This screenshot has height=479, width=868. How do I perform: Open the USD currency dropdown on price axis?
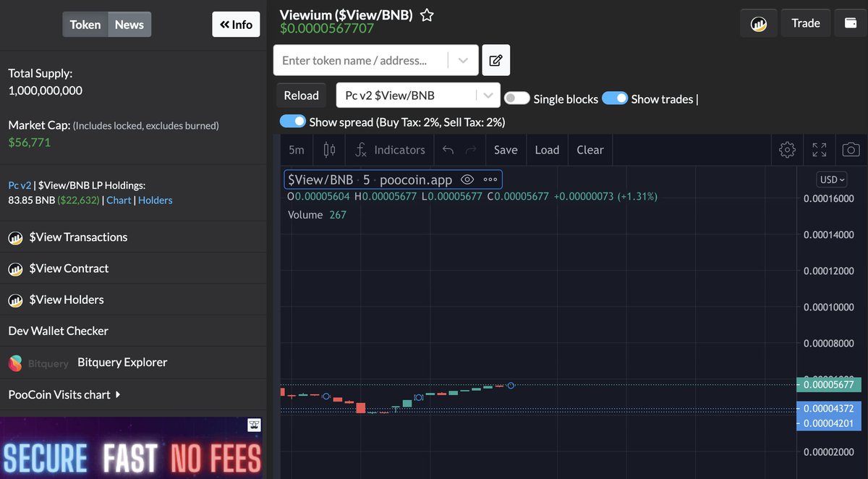point(832,179)
